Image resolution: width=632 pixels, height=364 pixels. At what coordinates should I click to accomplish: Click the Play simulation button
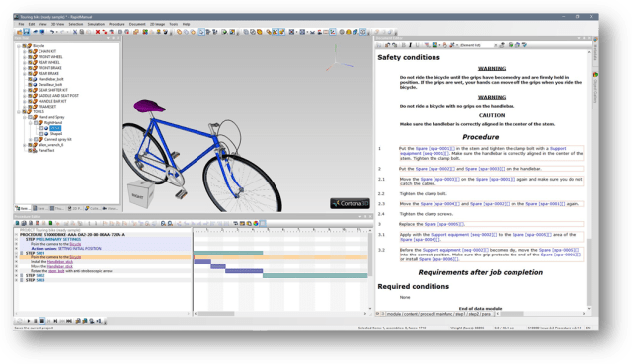coord(29,321)
